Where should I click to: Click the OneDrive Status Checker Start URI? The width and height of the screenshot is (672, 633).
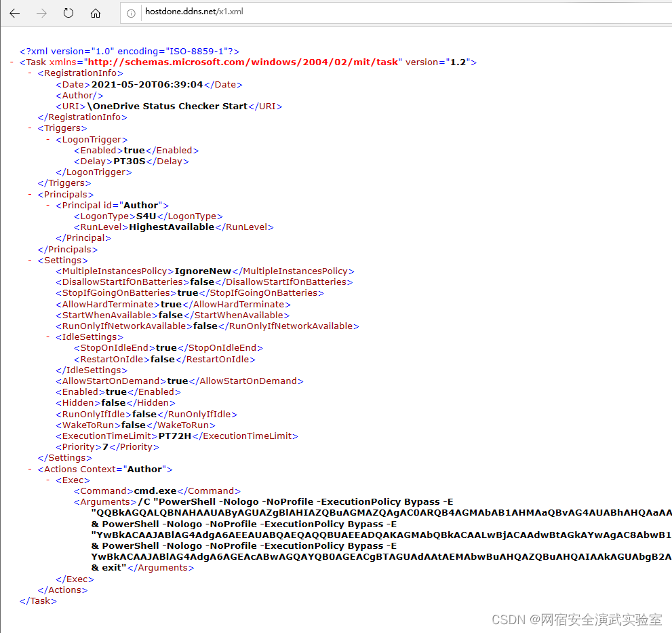click(167, 107)
